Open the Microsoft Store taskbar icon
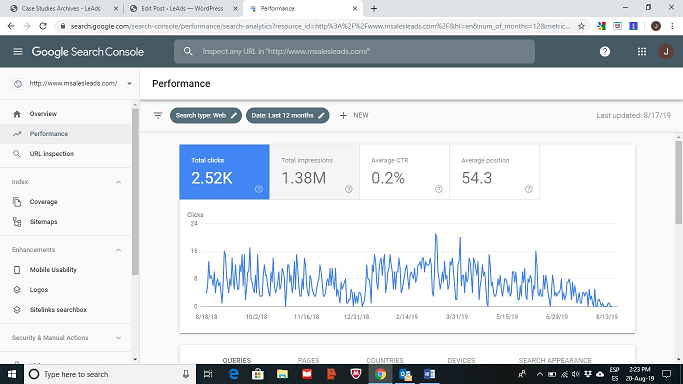Screen dimensions: 683x384 258,374
